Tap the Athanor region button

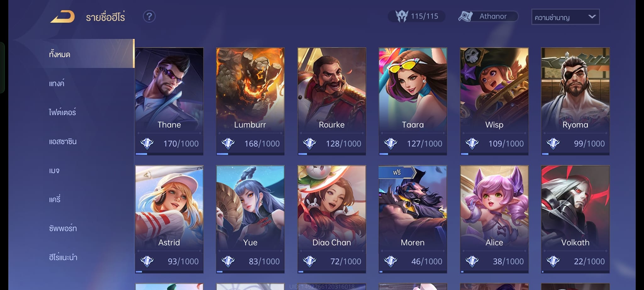(488, 16)
